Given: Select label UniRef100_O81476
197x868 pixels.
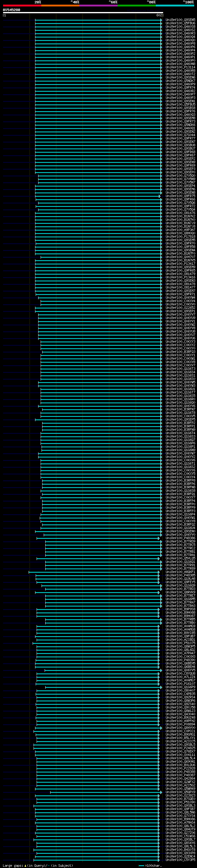Looking at the screenshot, I should (x=180, y=213).
